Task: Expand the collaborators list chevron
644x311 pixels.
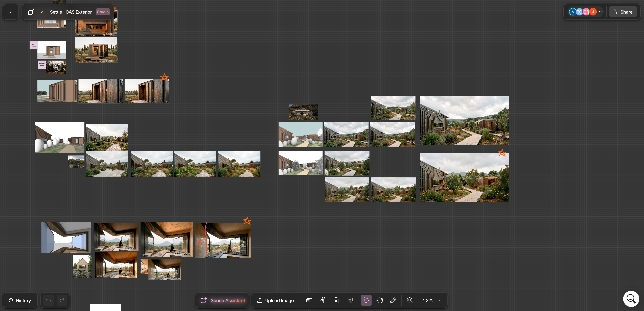Action: [600, 12]
